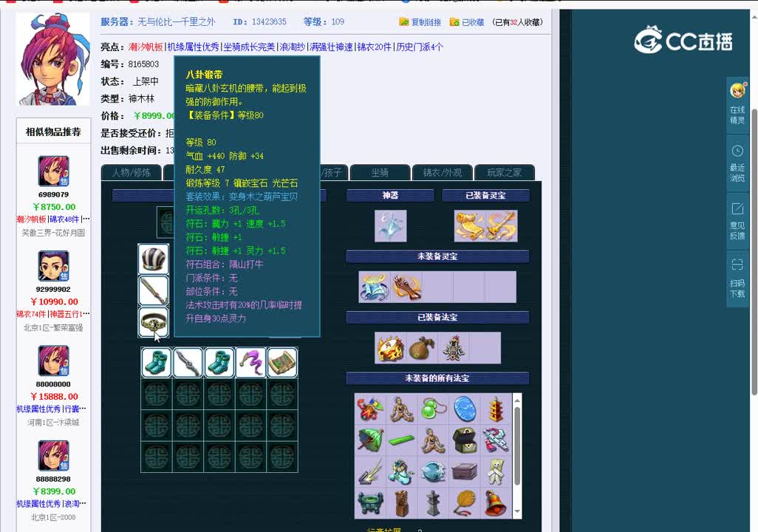The height and width of the screenshot is (532, 758).
Task: Click the pagoda tower 法宝 icon
Action: (x=496, y=409)
